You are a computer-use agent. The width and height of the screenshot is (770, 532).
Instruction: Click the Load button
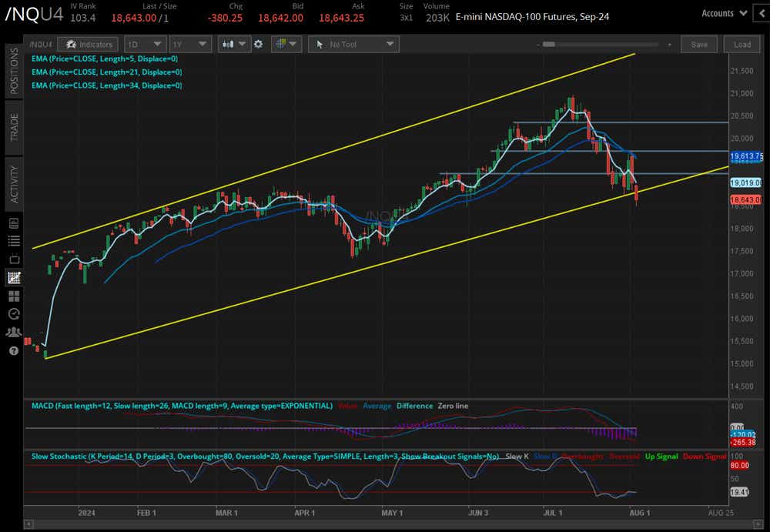coord(742,44)
